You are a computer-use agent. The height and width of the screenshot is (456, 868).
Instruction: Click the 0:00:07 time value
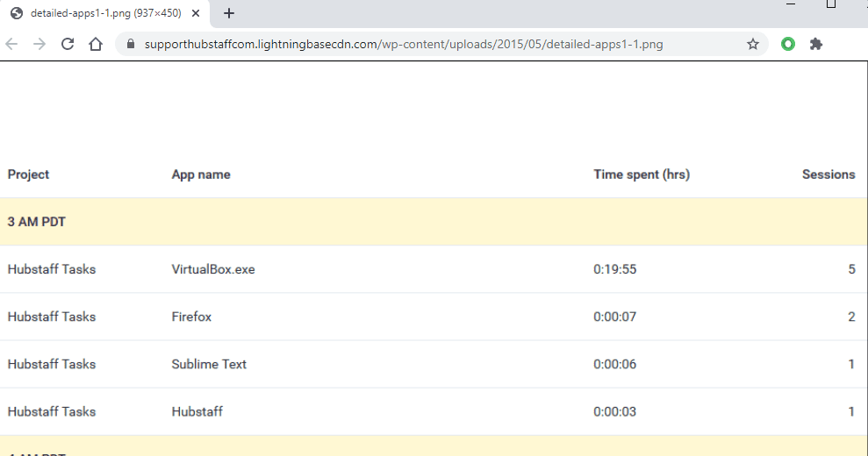(x=615, y=317)
